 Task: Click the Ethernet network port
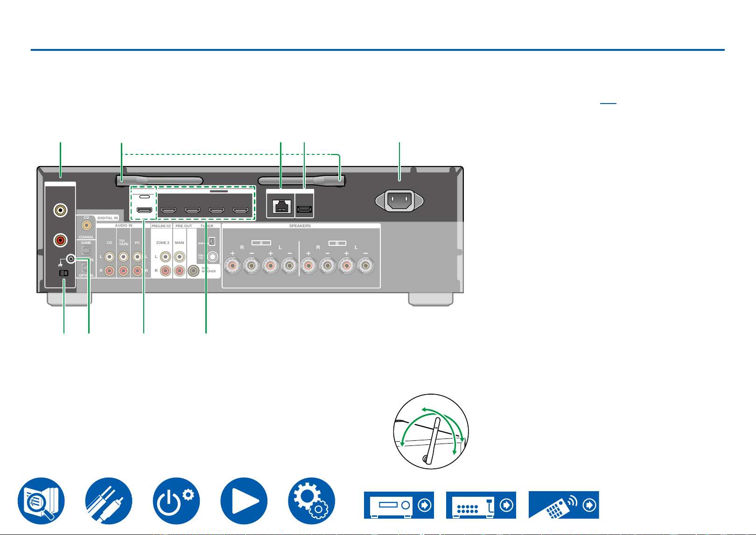pos(281,205)
